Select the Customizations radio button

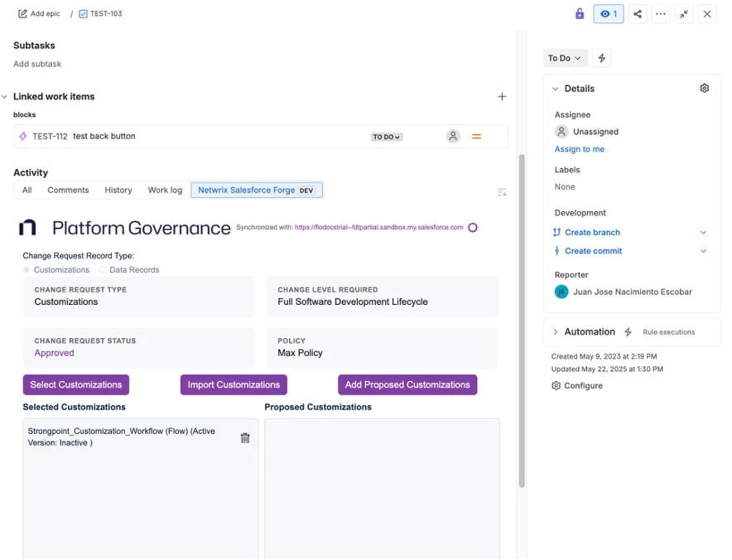tap(27, 270)
